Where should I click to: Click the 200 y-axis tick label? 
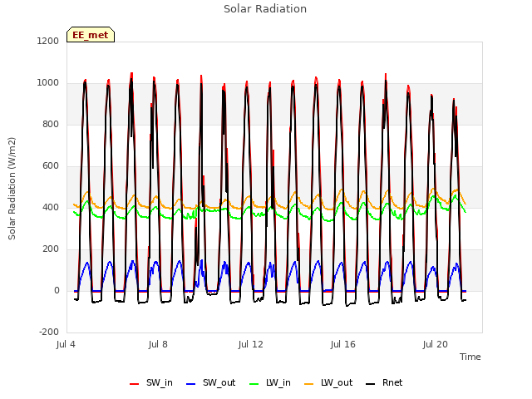[51, 249]
